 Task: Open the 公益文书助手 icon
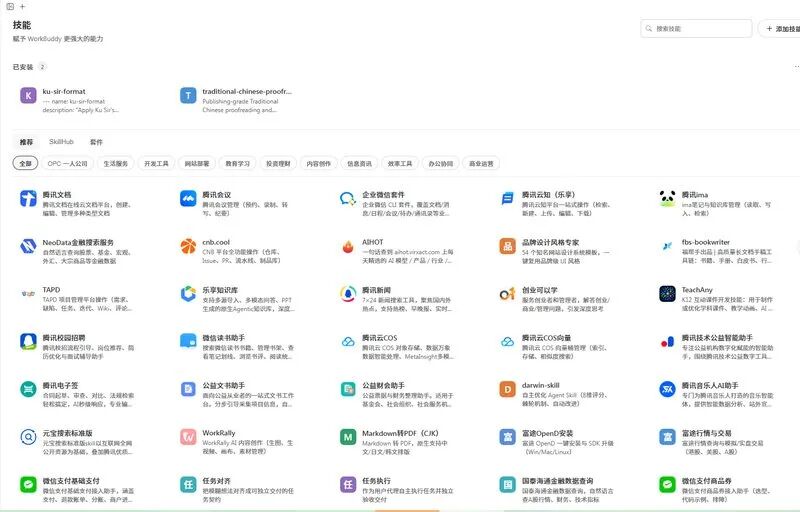[188, 389]
